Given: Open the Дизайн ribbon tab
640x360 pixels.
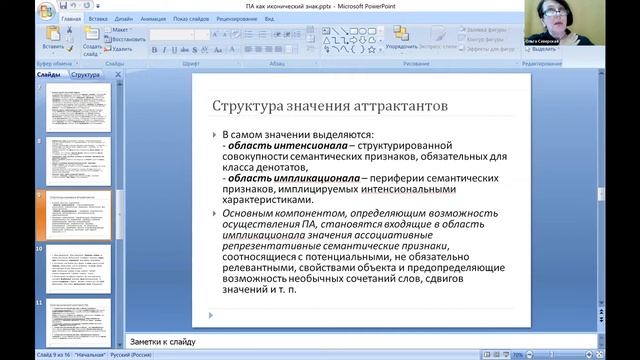Looking at the screenshot, I should click(x=123, y=19).
